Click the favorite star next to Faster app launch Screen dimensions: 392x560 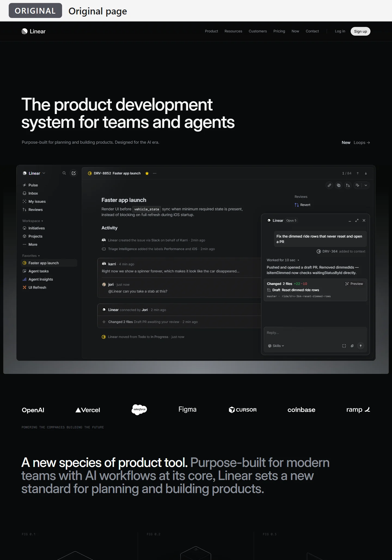(147, 173)
